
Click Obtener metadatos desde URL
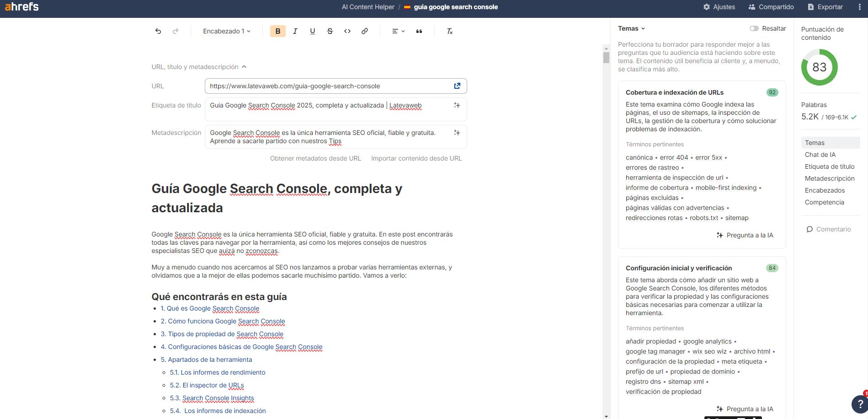coord(315,158)
